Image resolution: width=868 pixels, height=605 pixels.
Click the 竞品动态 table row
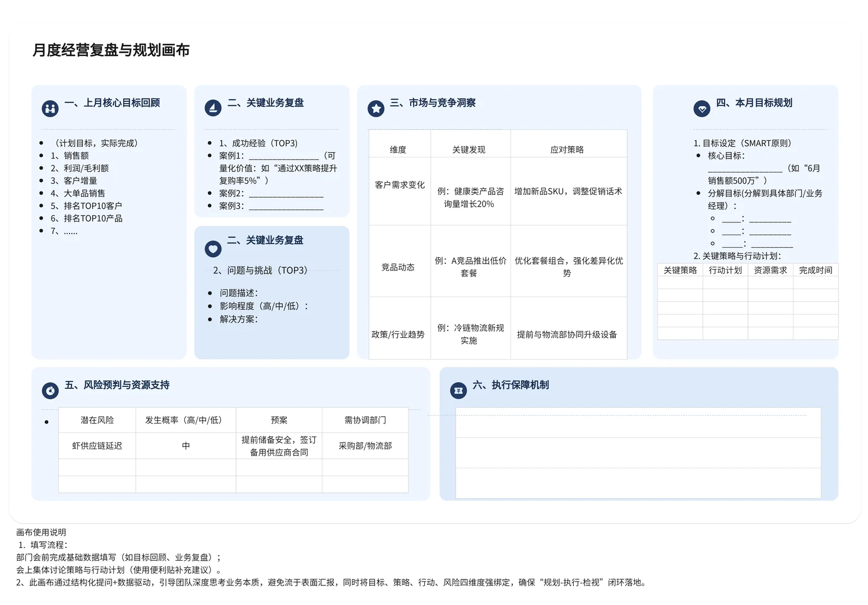(x=399, y=267)
